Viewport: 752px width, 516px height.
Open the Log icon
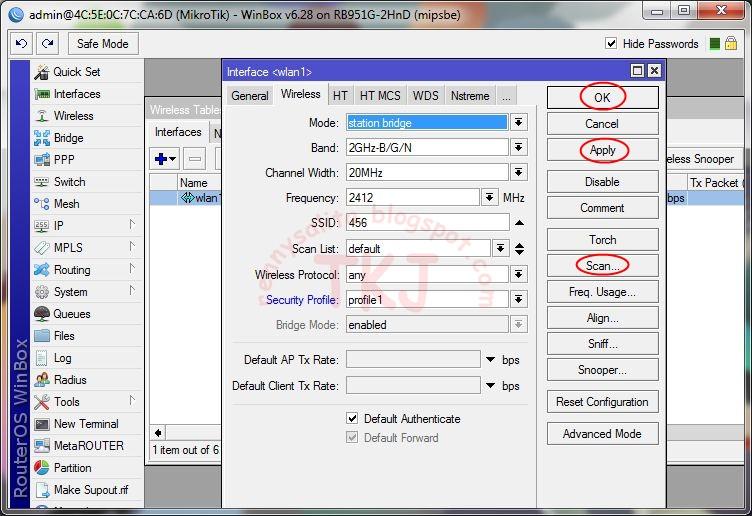pos(42,358)
